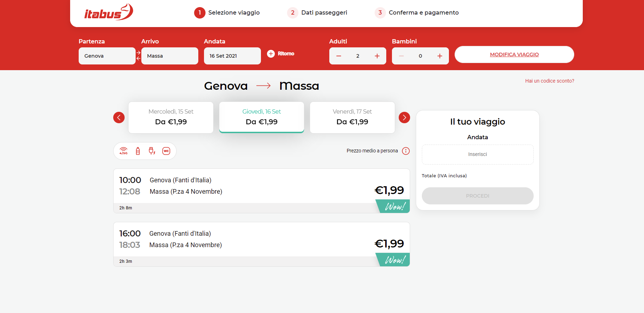The image size is (644, 313).
Task: Swap departure and arrival cities icon
Action: (138, 56)
